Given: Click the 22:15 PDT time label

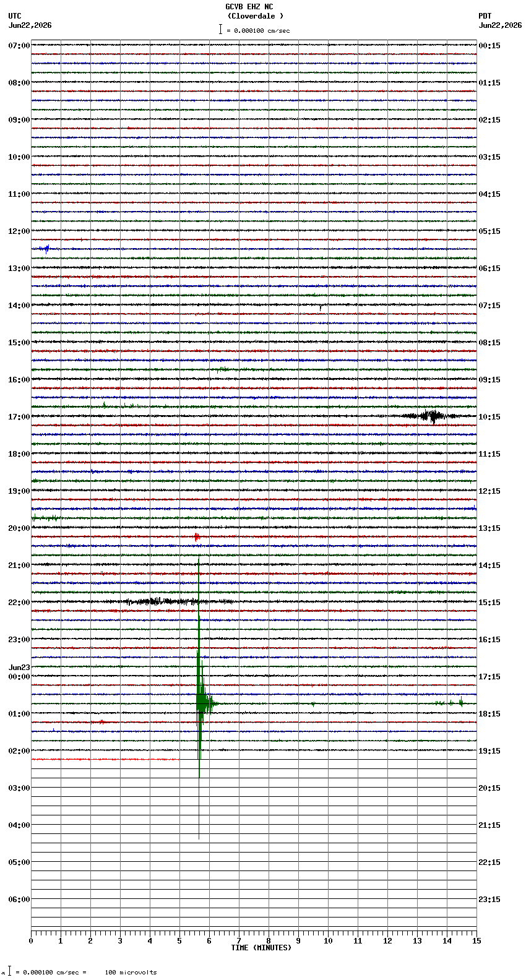Looking at the screenshot, I should tap(489, 862).
